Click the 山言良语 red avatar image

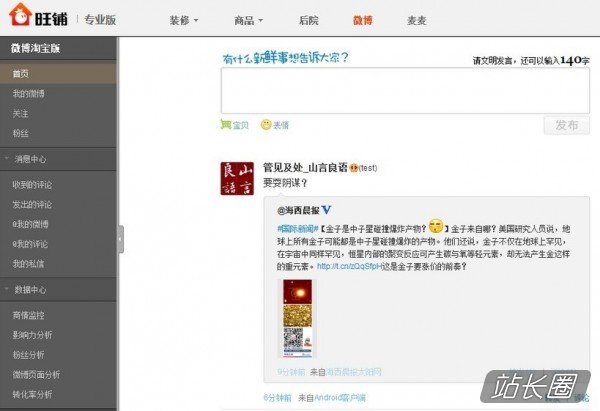[237, 178]
